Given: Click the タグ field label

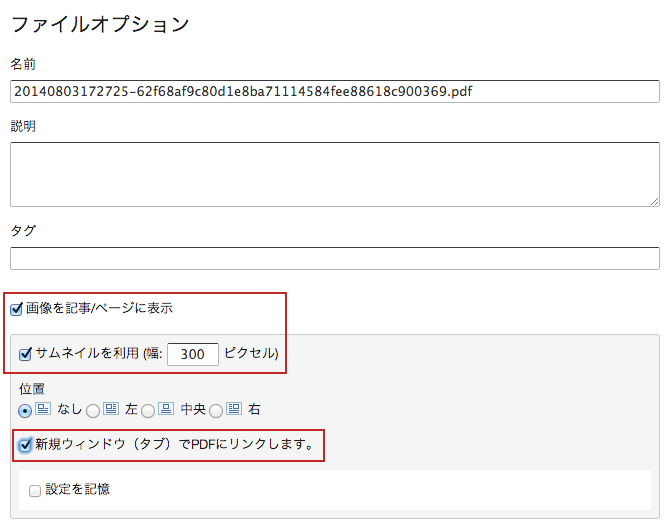Looking at the screenshot, I should (x=23, y=231).
